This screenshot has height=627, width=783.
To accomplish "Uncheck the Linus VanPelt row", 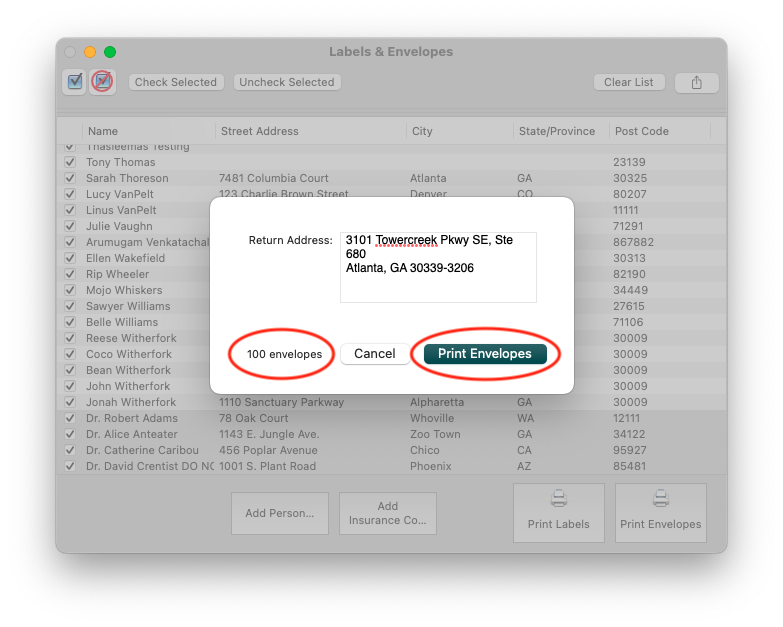I will click(x=70, y=210).
